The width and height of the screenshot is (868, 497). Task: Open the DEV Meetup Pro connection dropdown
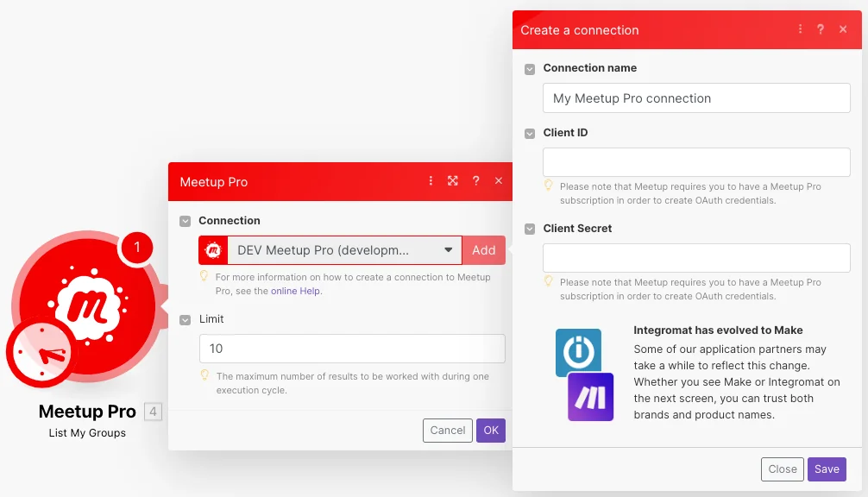click(x=344, y=250)
